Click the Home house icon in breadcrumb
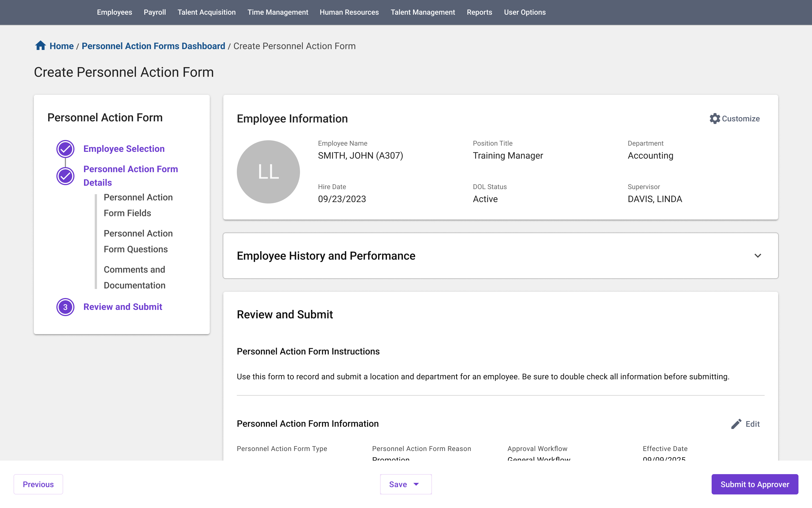This screenshot has height=508, width=812. point(41,45)
